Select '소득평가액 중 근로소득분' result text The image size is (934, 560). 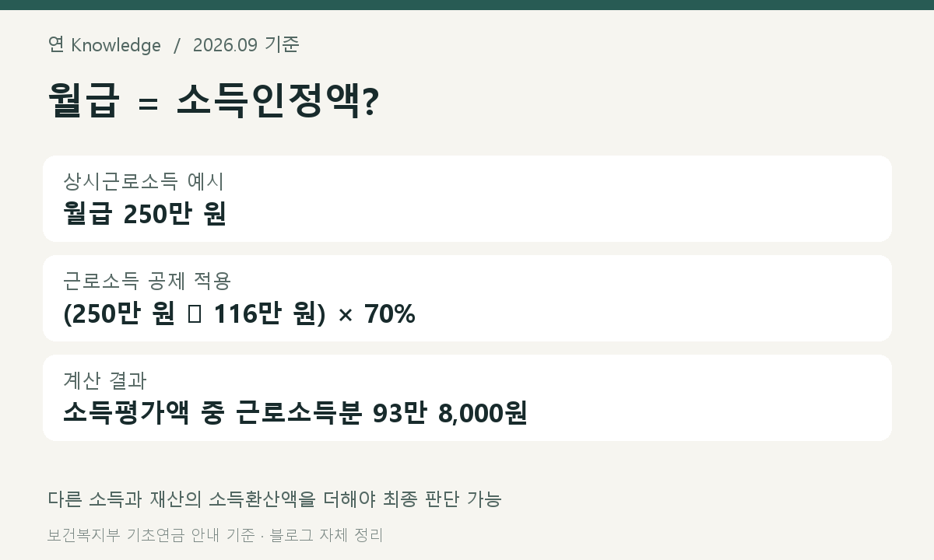[212, 413]
